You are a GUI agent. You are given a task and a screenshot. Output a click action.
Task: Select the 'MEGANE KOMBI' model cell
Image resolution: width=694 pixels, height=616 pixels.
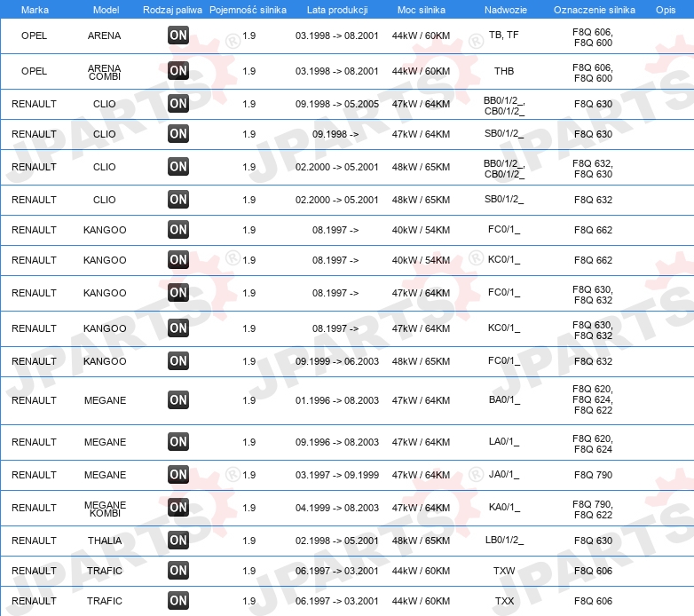105,509
